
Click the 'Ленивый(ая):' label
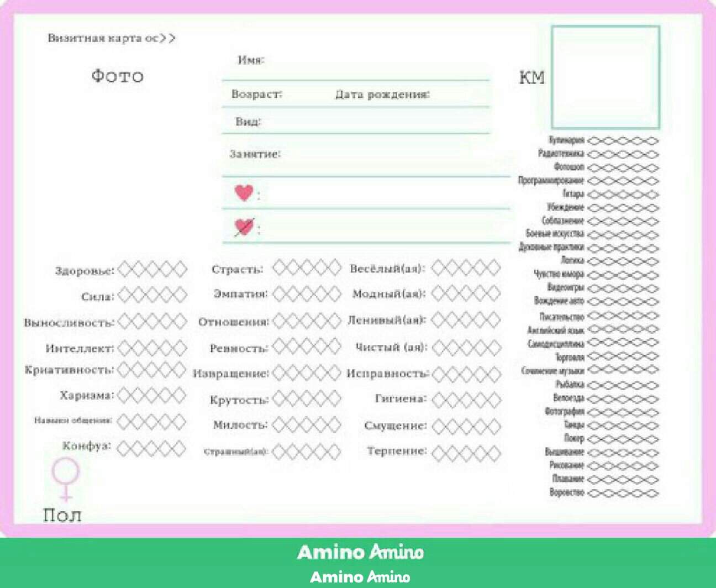tap(387, 319)
